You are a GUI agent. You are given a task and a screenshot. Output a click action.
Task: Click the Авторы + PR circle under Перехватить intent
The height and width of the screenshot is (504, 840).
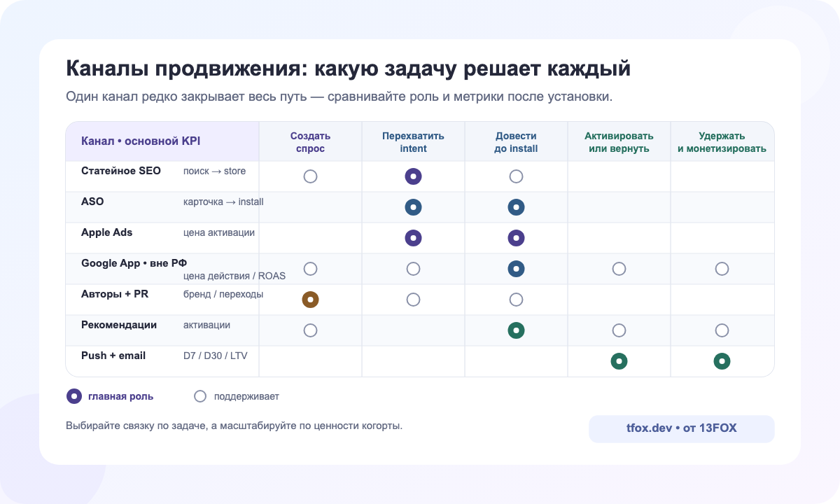click(414, 300)
